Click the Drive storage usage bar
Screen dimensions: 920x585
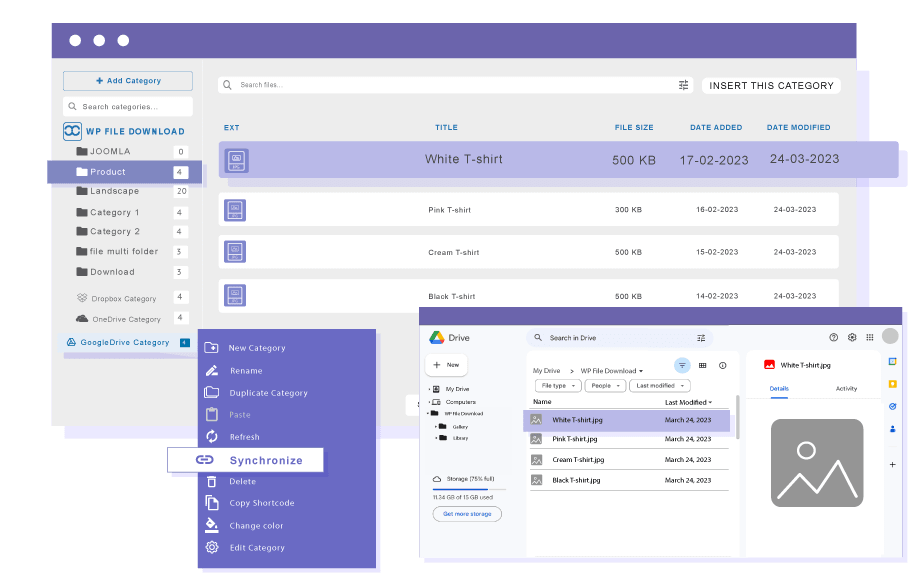[x=469, y=489]
